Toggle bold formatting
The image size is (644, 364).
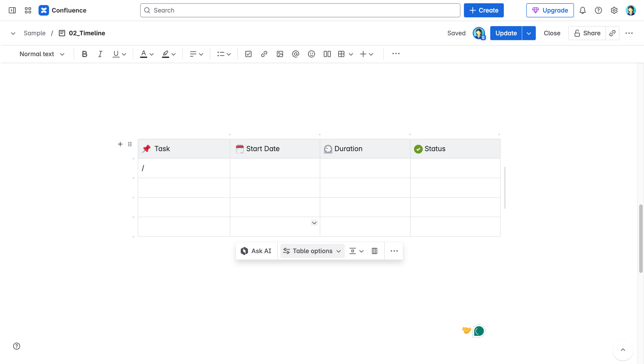(85, 54)
